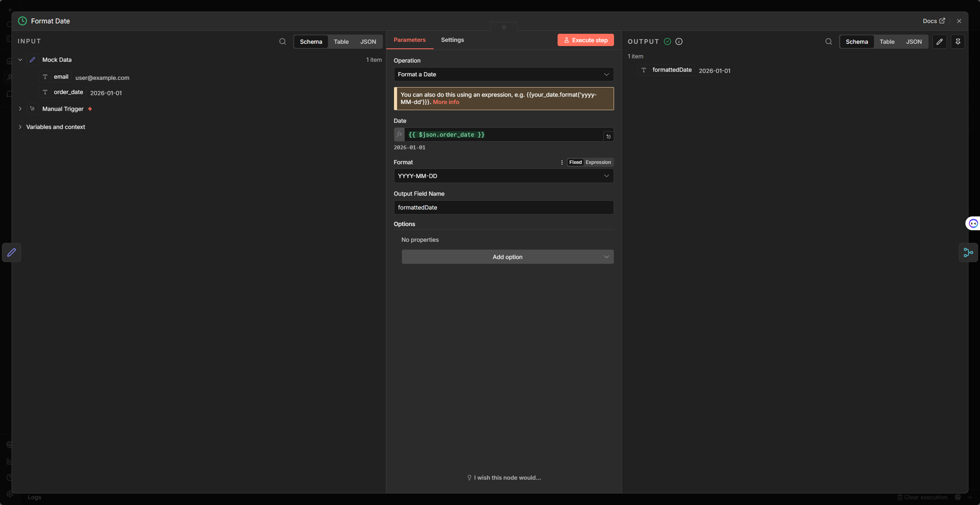This screenshot has height=505, width=980.
Task: Pin the output data with pin icon
Action: pos(958,41)
